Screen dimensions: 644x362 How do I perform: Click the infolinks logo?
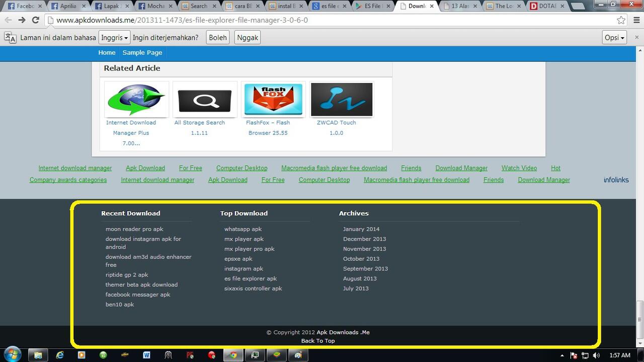[x=616, y=179]
